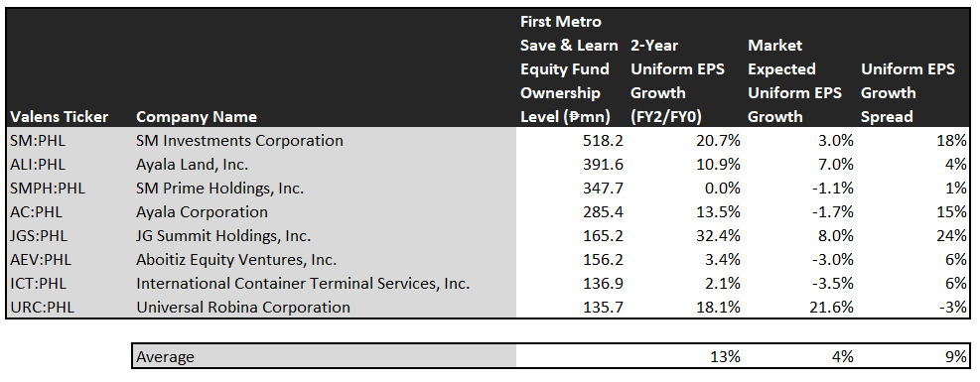The height and width of the screenshot is (382, 980).
Task: Click the Valens Ticker column header
Action: tap(60, 117)
